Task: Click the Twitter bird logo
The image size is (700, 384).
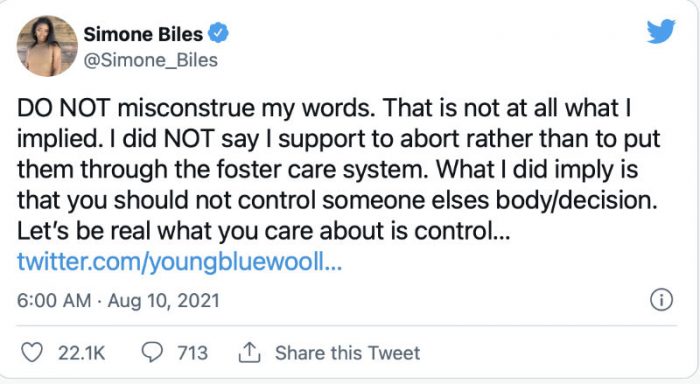Action: [x=661, y=31]
